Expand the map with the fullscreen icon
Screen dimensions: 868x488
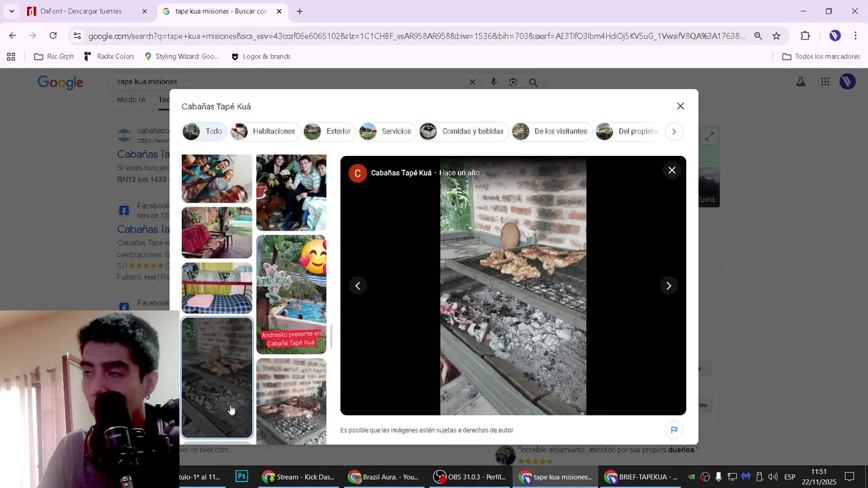pyautogui.click(x=709, y=136)
